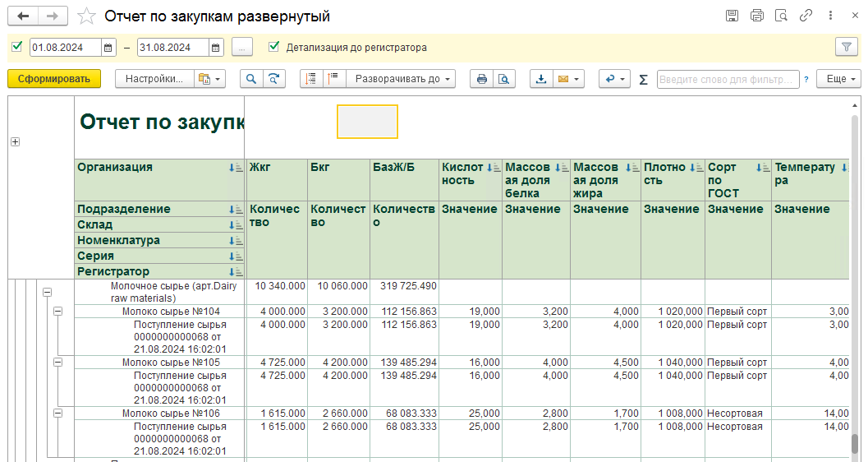Click the filter funnel icon
Image resolution: width=868 pixels, height=462 pixels.
click(x=847, y=47)
